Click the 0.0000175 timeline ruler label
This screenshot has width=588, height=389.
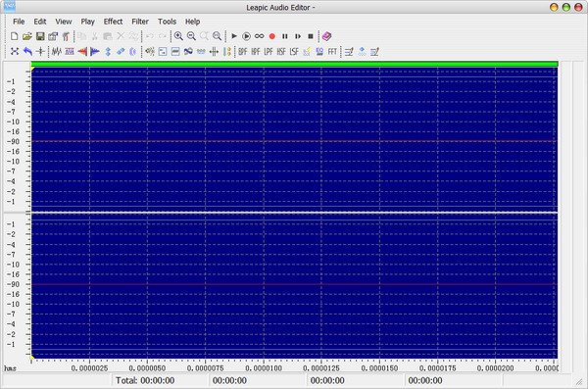click(438, 368)
